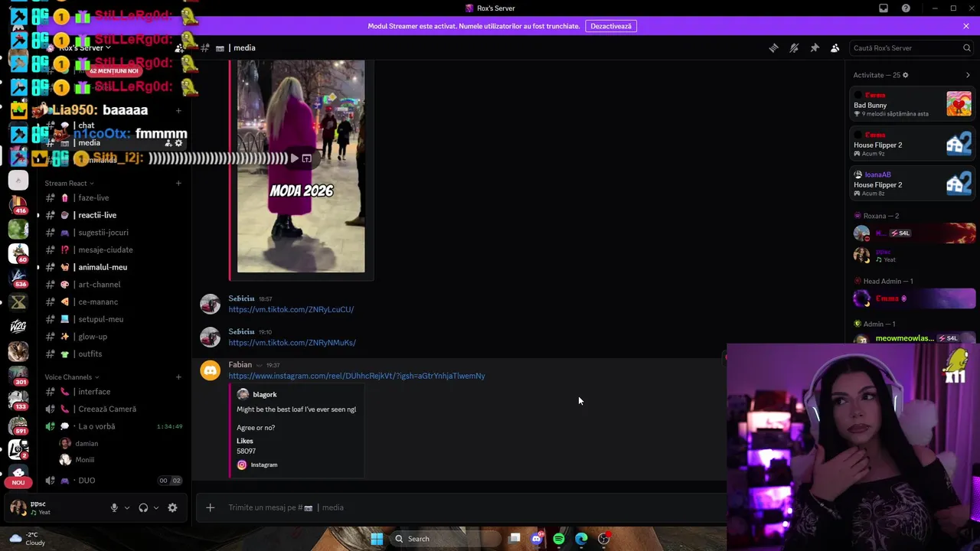Image resolution: width=980 pixels, height=551 pixels.
Task: Open Spotify from the taskbar
Action: click(559, 539)
